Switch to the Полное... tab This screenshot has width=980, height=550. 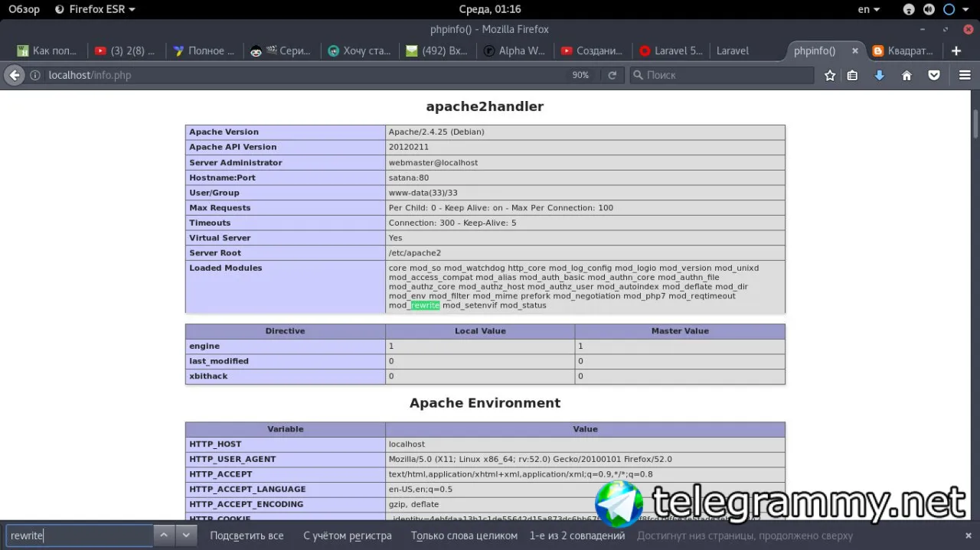click(x=203, y=50)
